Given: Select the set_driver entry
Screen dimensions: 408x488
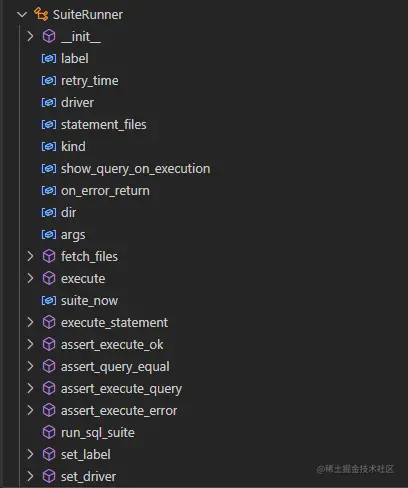Looking at the screenshot, I should click(89, 477).
